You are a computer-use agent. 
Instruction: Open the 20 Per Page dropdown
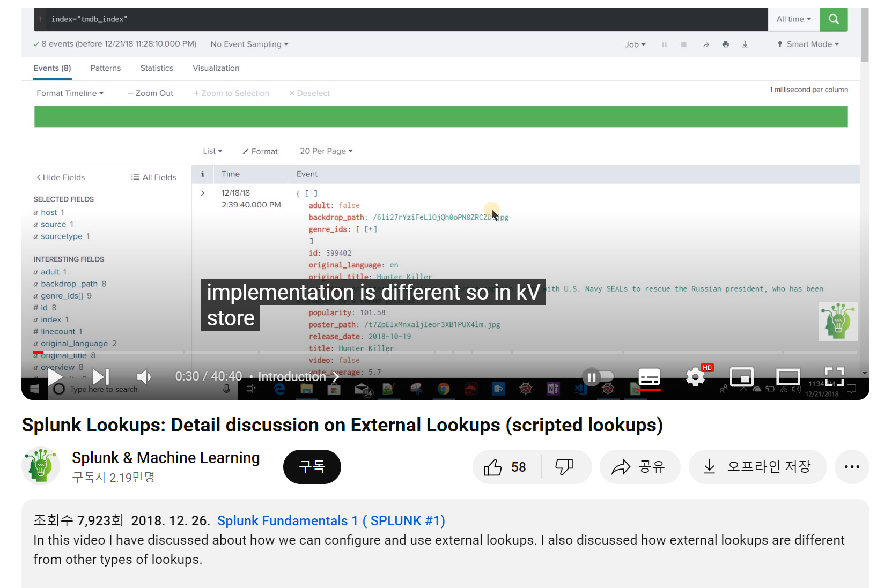pyautogui.click(x=326, y=151)
